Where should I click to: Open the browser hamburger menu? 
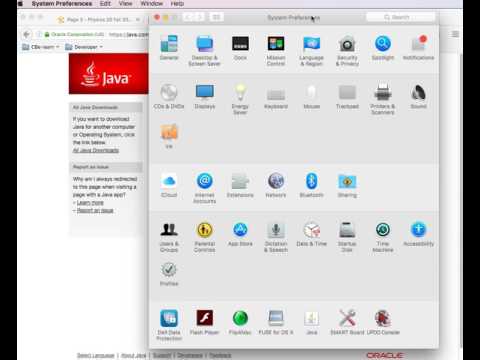[455, 34]
